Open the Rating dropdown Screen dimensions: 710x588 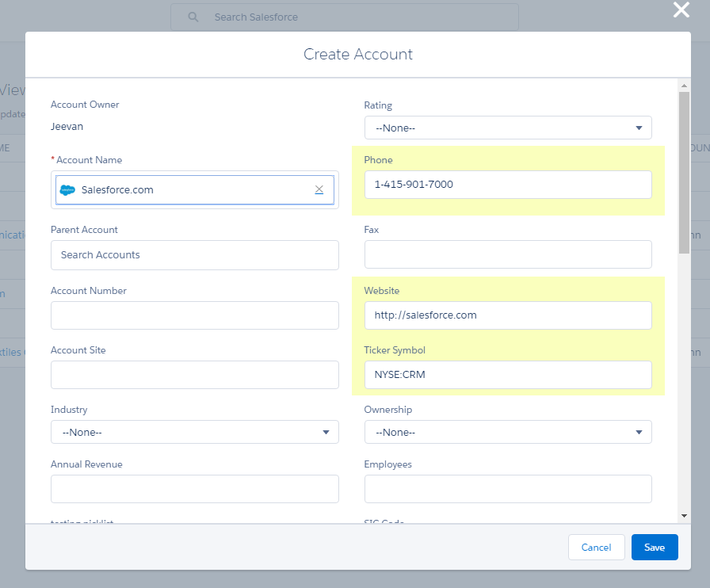(508, 128)
